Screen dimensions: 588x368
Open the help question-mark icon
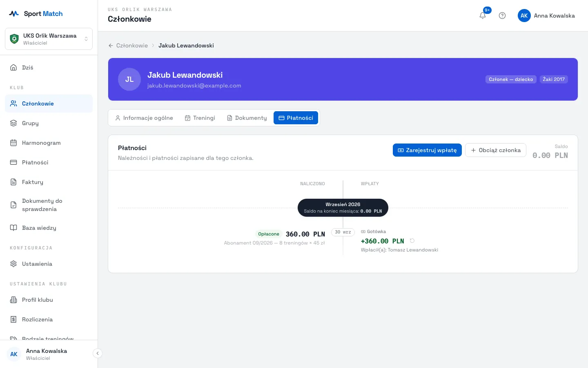point(502,16)
